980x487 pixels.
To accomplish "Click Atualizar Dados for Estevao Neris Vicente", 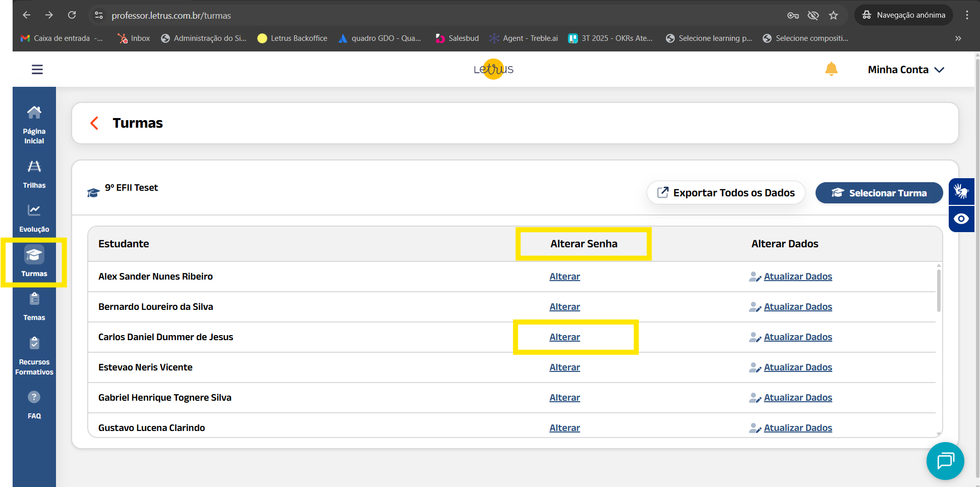I will click(x=797, y=367).
